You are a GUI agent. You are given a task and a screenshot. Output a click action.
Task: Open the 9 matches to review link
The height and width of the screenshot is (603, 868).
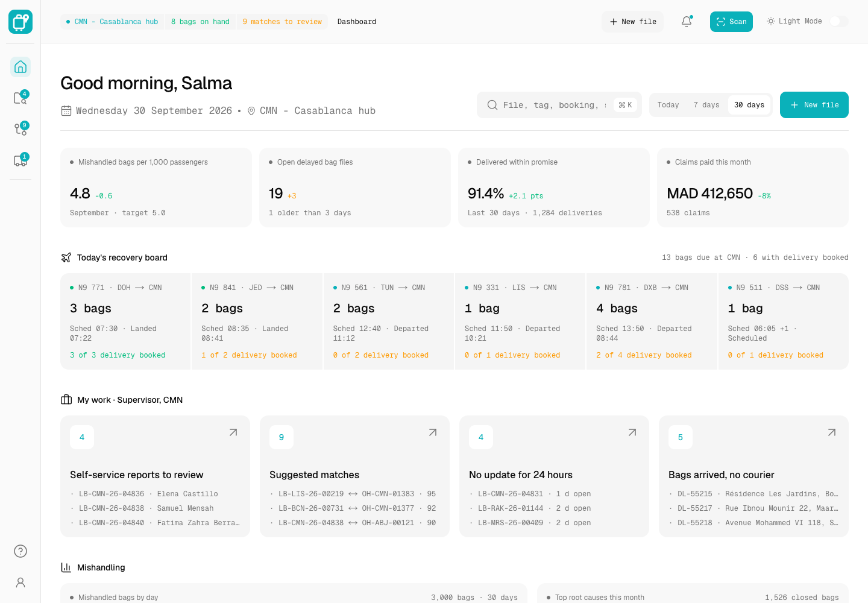pyautogui.click(x=282, y=22)
